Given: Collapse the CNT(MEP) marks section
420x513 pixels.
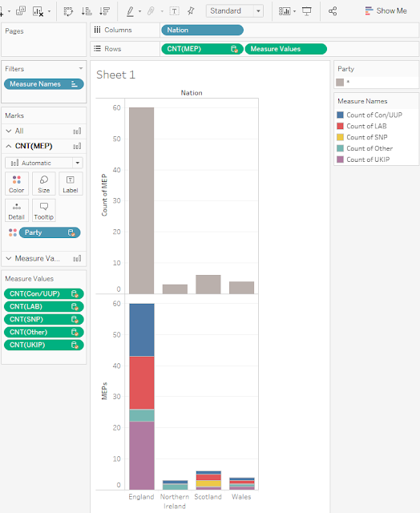Looking at the screenshot, I should (x=9, y=146).
